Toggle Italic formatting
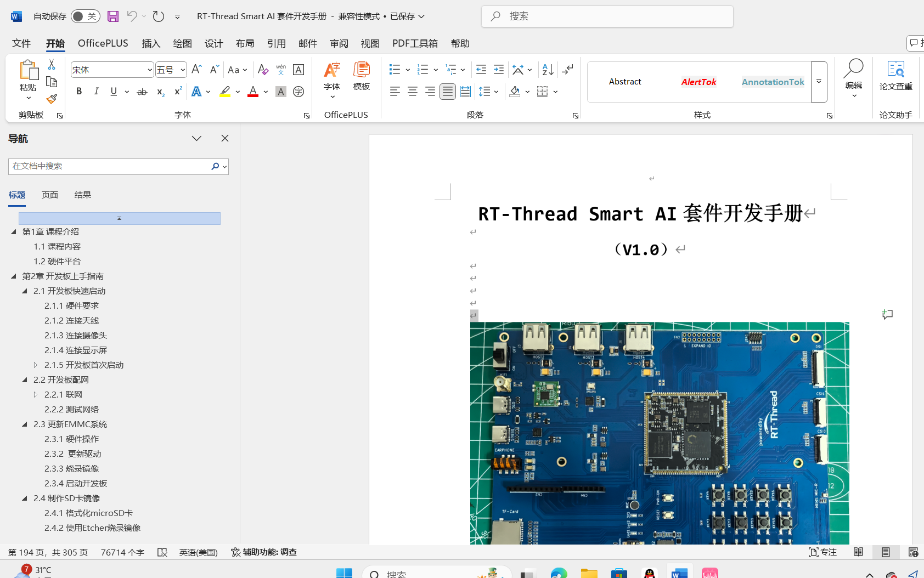This screenshot has height=578, width=924. [97, 92]
